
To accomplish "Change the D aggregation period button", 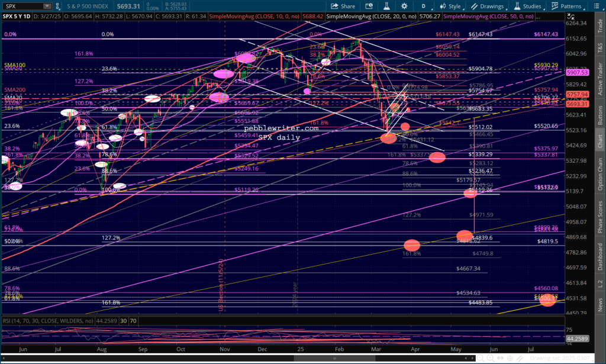I will 424,6.
